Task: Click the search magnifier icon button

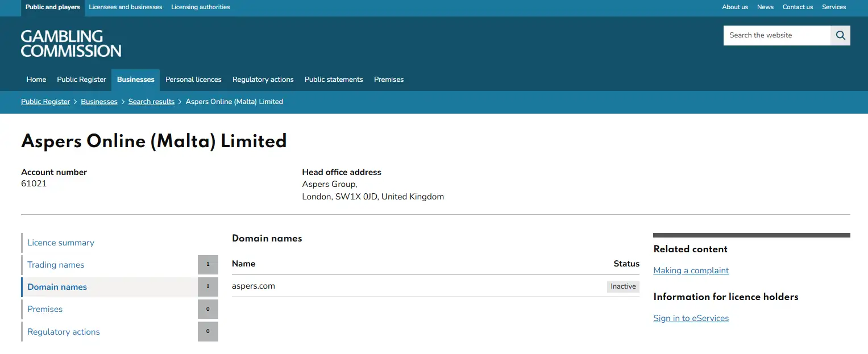Action: pyautogui.click(x=840, y=35)
